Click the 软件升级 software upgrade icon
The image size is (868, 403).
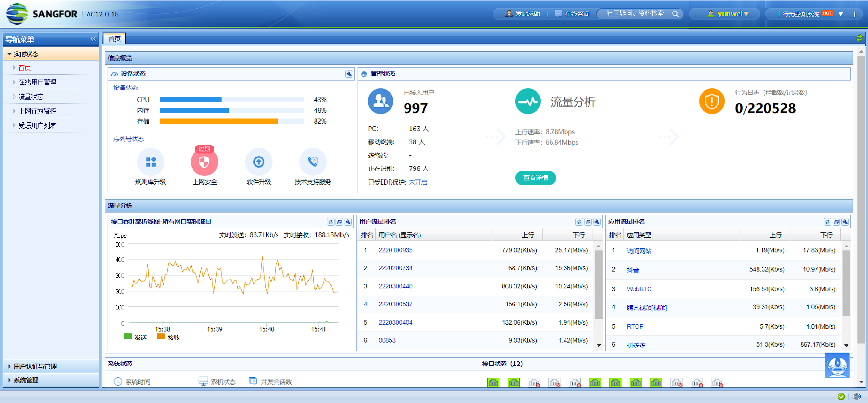[259, 162]
